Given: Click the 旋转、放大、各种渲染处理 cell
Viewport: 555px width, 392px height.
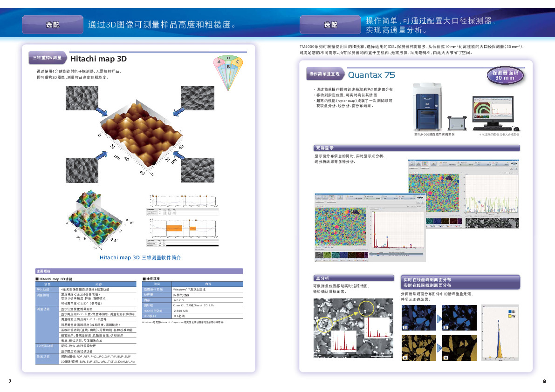Looking at the screenshot, I should [97, 346].
